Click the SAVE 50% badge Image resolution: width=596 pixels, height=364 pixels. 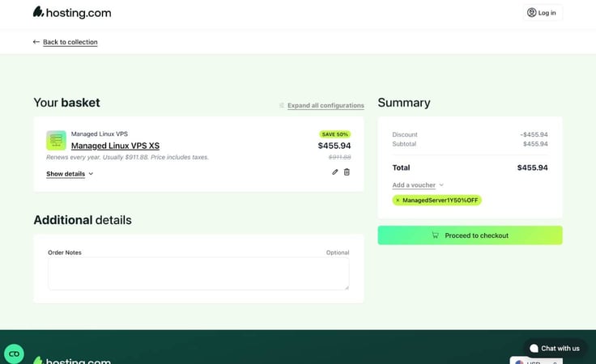pyautogui.click(x=335, y=134)
